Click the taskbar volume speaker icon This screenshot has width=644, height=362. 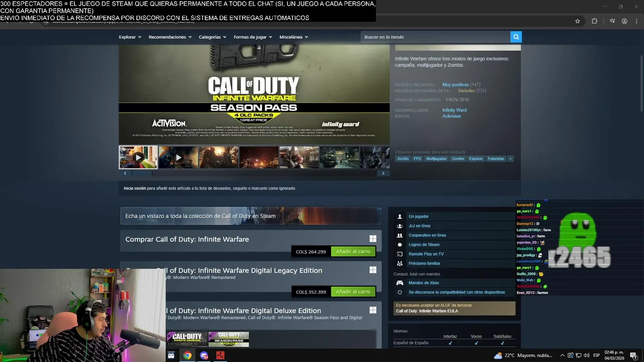pos(587,355)
